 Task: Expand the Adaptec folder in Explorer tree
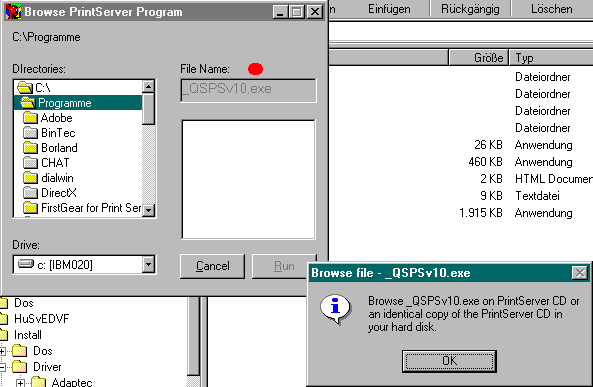click(x=20, y=383)
